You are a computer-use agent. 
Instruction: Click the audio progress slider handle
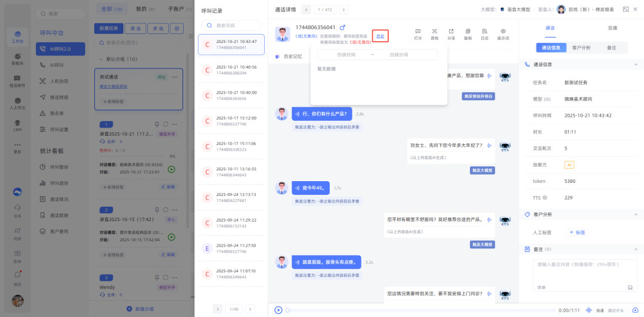coord(287,310)
